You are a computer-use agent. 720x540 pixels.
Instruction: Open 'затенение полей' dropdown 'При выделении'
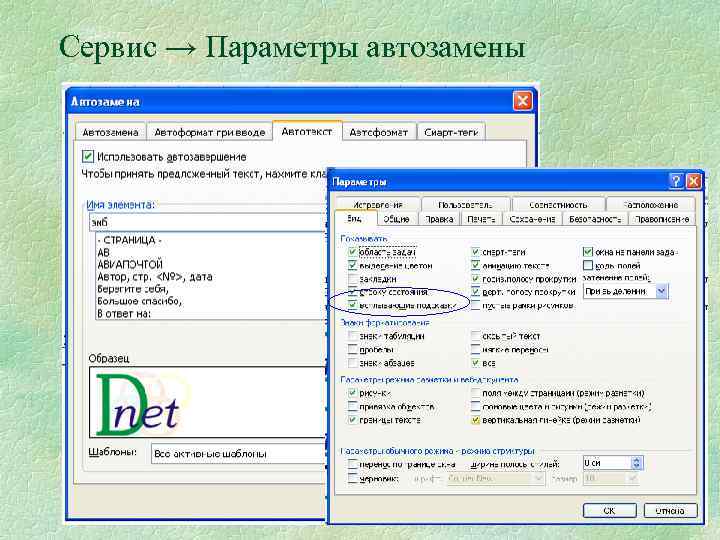[x=625, y=291]
